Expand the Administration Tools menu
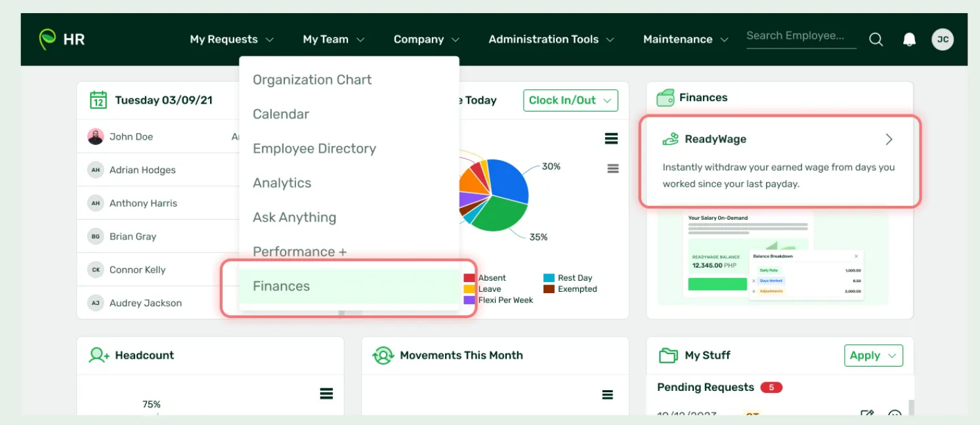Screen dimensions: 980x425 click(551, 39)
